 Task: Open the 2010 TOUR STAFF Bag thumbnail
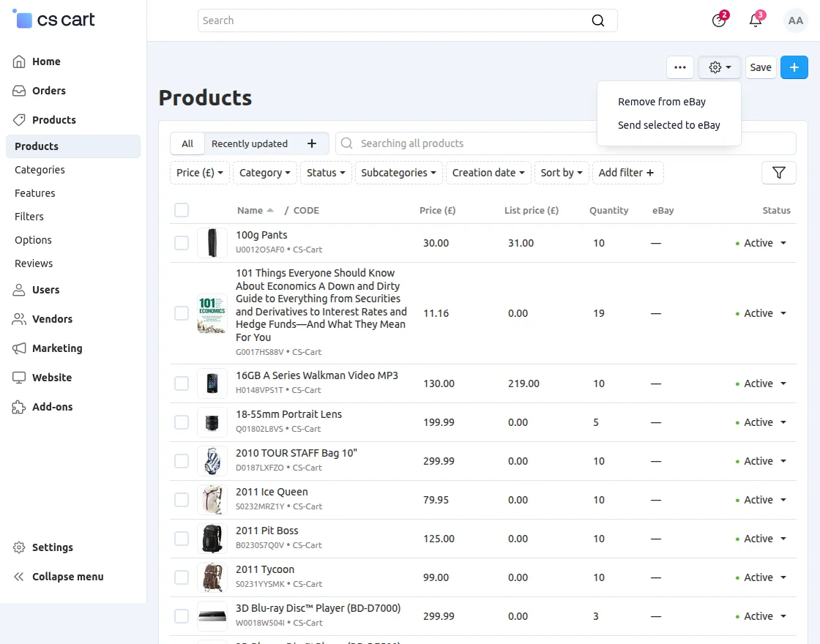212,462
